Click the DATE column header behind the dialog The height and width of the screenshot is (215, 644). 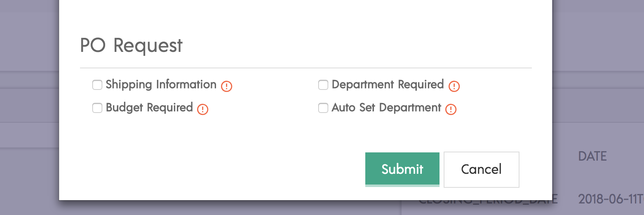point(592,156)
